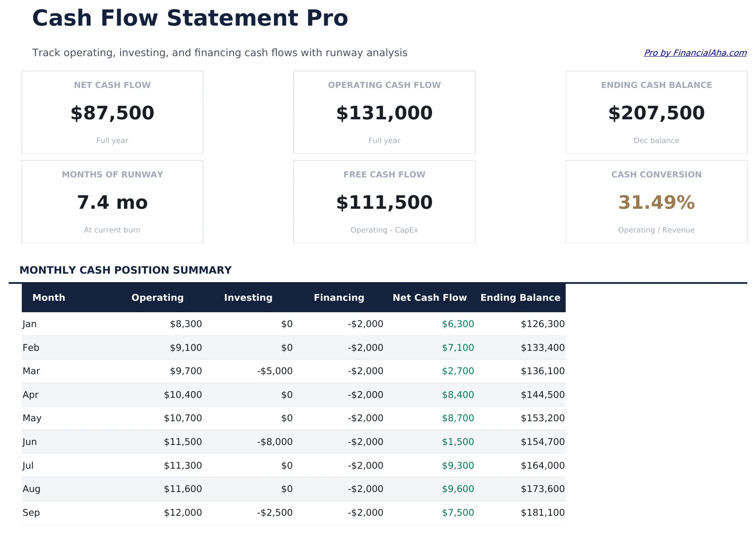Click the Cash Flow Statement Pro title
Screen dimensions: 756x533
[x=189, y=18]
